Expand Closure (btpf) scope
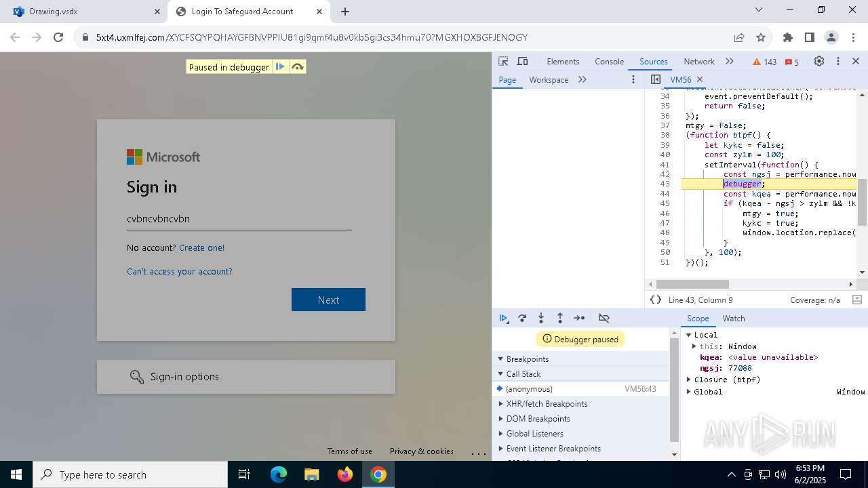Screen dimensions: 868x488 (688, 380)
